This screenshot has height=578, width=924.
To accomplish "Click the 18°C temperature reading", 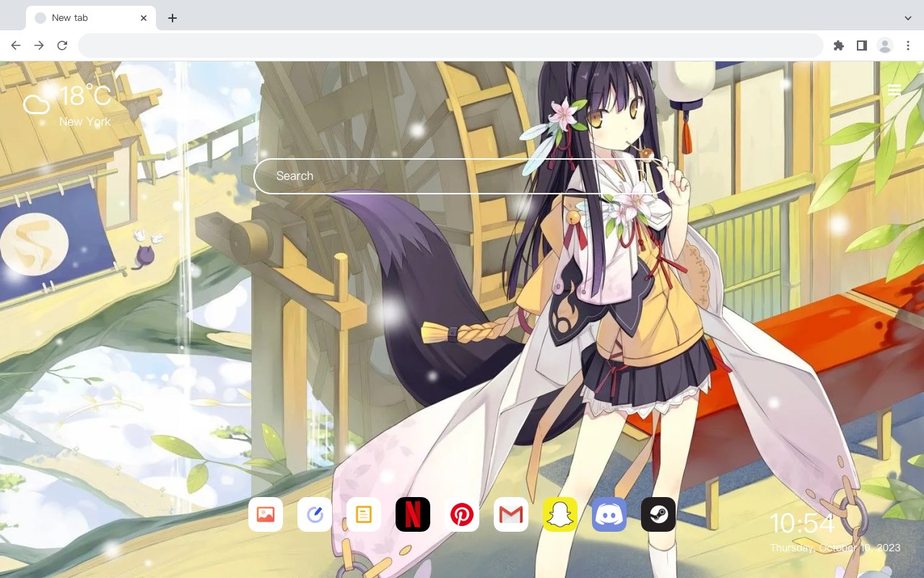I will coord(85,97).
